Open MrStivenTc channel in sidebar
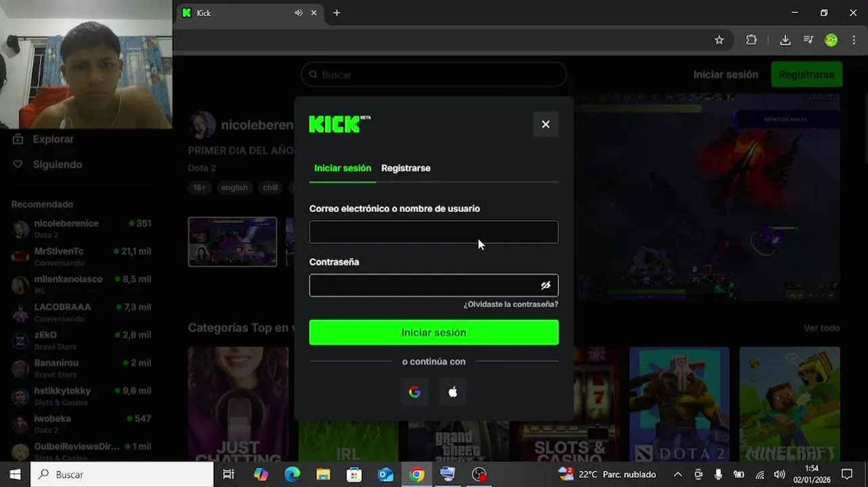Viewport: 868px width, 487px height. tap(82, 257)
